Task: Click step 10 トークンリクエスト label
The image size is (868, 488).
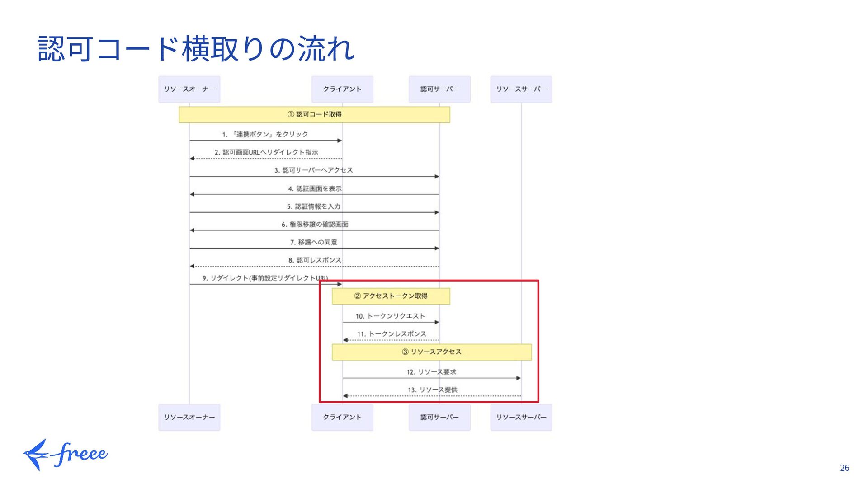Action: (x=390, y=316)
